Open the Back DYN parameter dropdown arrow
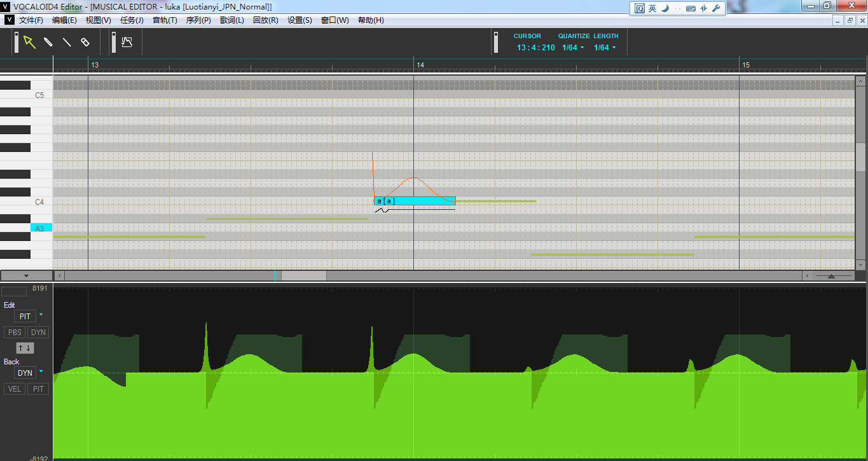This screenshot has width=868, height=461. pos(41,371)
